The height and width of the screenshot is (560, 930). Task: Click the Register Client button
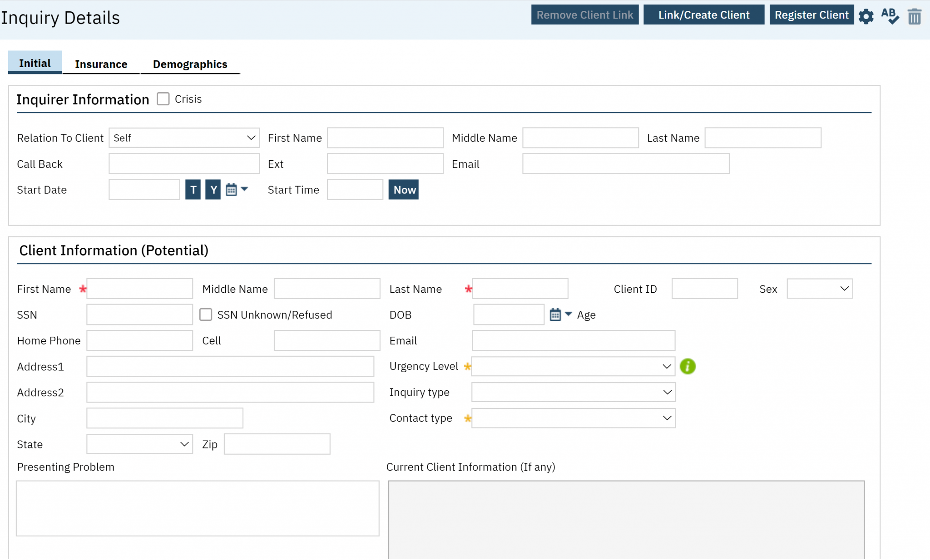[x=812, y=15]
